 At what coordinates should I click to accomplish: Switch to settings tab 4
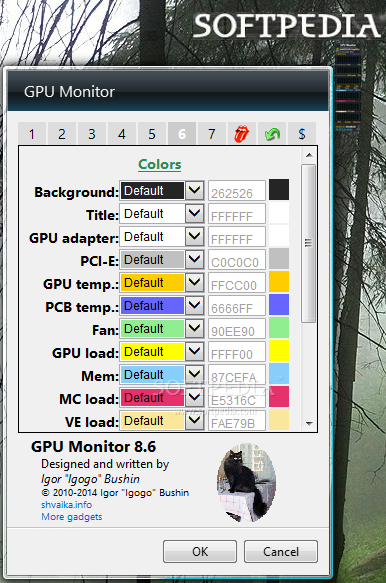coord(122,133)
